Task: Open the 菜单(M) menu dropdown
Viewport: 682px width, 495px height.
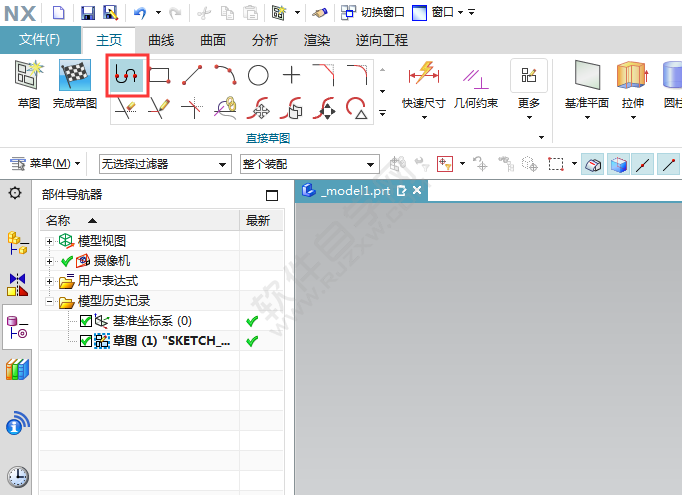Action: (45, 164)
